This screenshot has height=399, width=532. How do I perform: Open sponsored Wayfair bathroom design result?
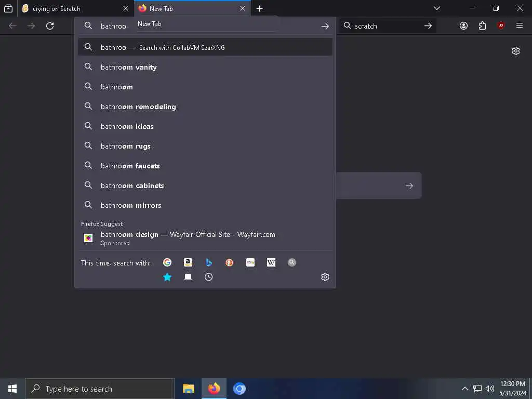tap(205, 238)
